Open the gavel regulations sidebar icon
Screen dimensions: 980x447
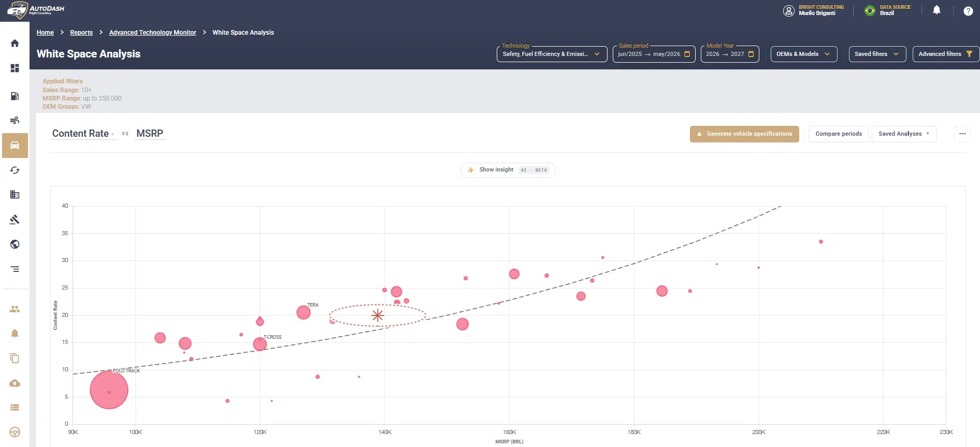click(15, 220)
